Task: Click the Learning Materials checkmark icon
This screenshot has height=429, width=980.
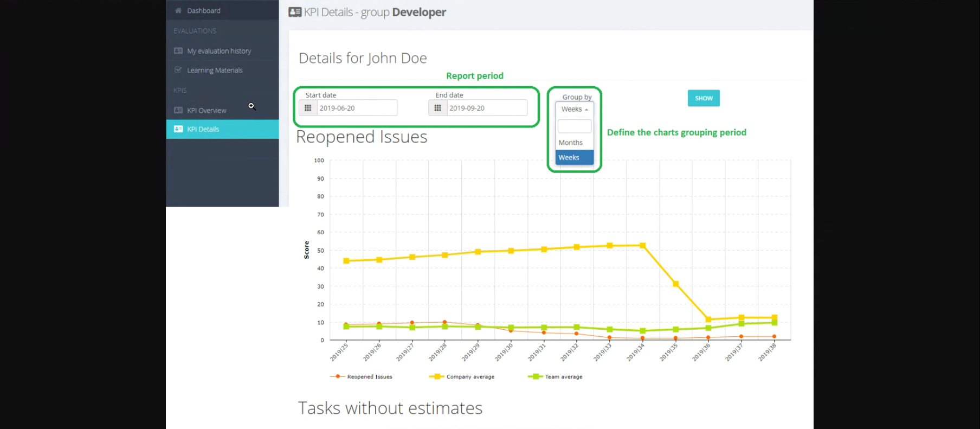Action: click(x=178, y=70)
